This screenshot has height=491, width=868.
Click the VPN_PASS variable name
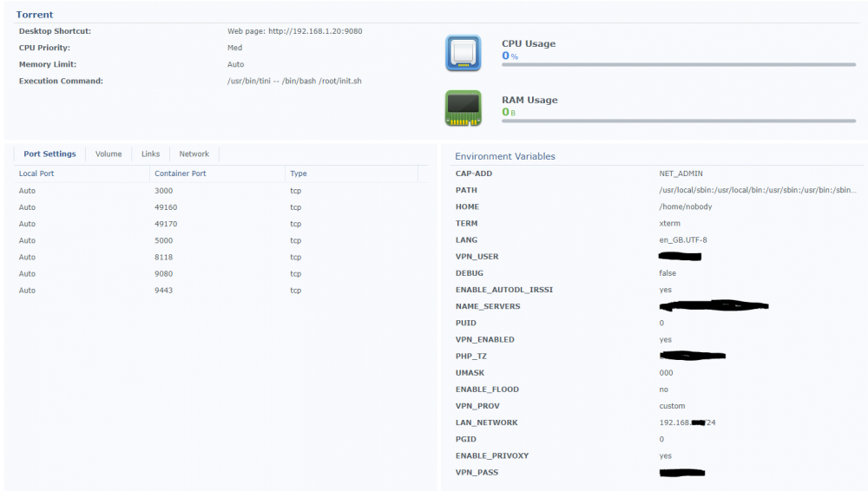click(x=477, y=472)
